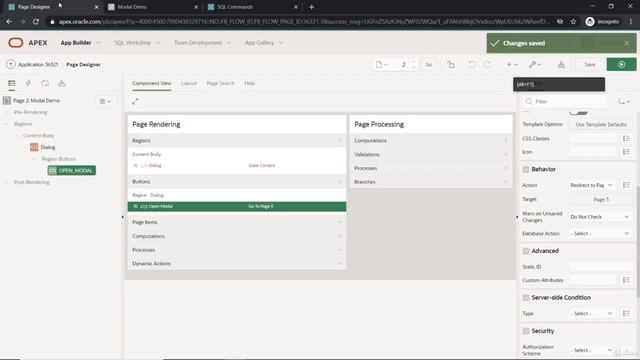The width and height of the screenshot is (640, 360).
Task: Switch to the SQL Commands browser tab
Action: click(x=253, y=7)
